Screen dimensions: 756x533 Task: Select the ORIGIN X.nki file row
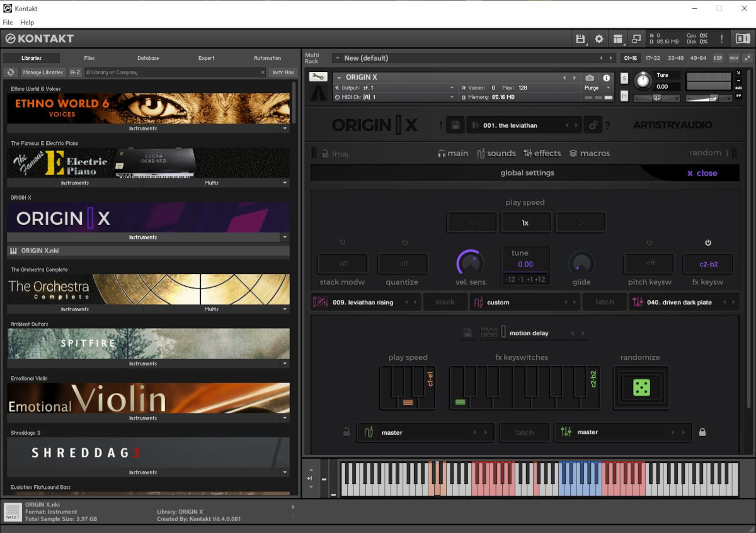pyautogui.click(x=149, y=251)
